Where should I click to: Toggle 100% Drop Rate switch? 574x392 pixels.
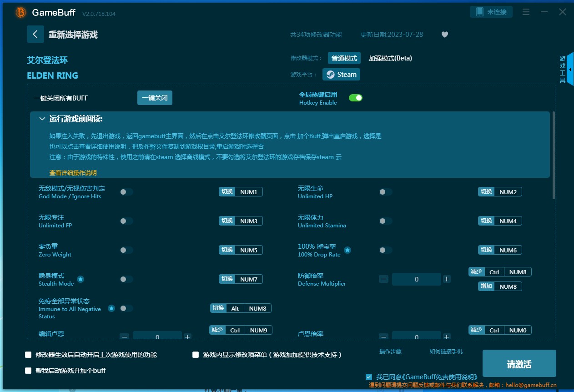click(386, 250)
